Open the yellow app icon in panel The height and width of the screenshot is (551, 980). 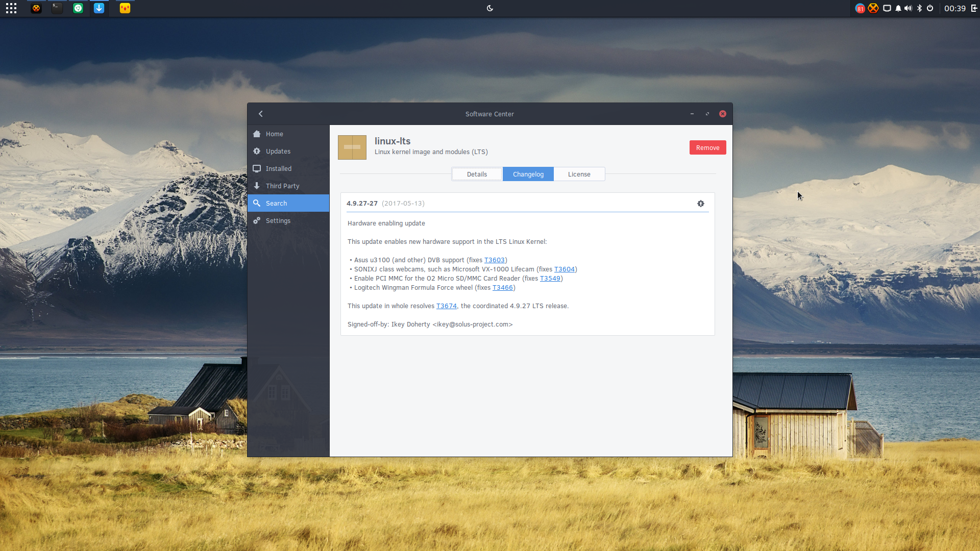tap(125, 8)
